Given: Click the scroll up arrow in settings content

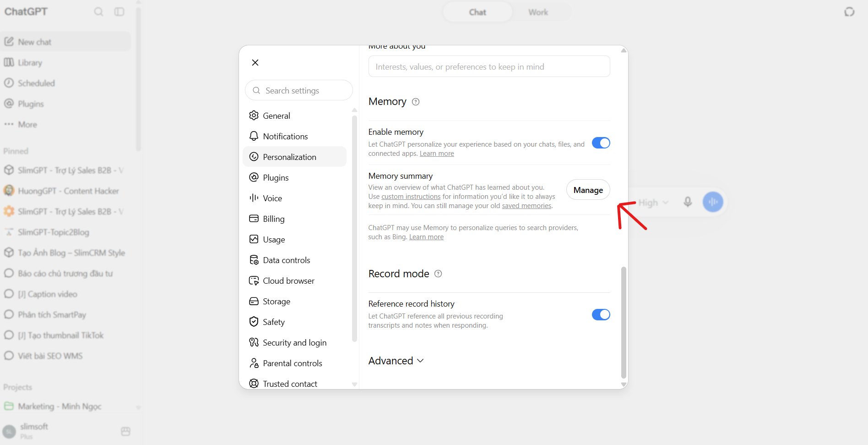Looking at the screenshot, I should tap(624, 50).
